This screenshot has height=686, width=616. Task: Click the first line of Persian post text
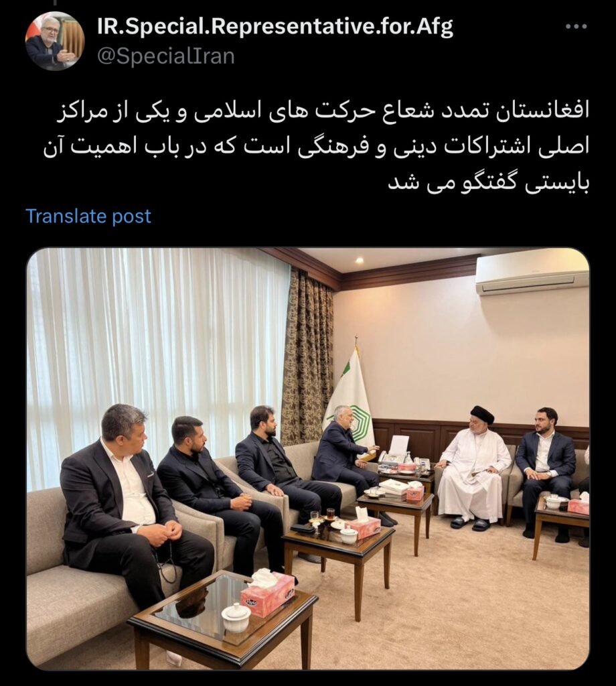click(323, 112)
